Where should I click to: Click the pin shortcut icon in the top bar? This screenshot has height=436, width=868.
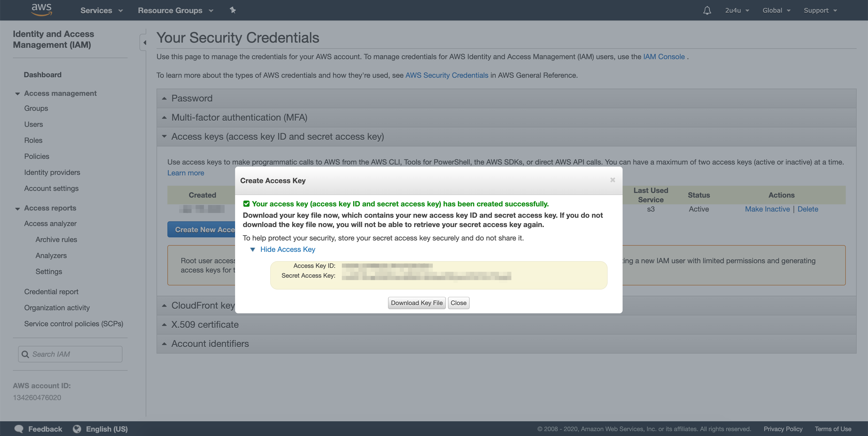tap(233, 10)
